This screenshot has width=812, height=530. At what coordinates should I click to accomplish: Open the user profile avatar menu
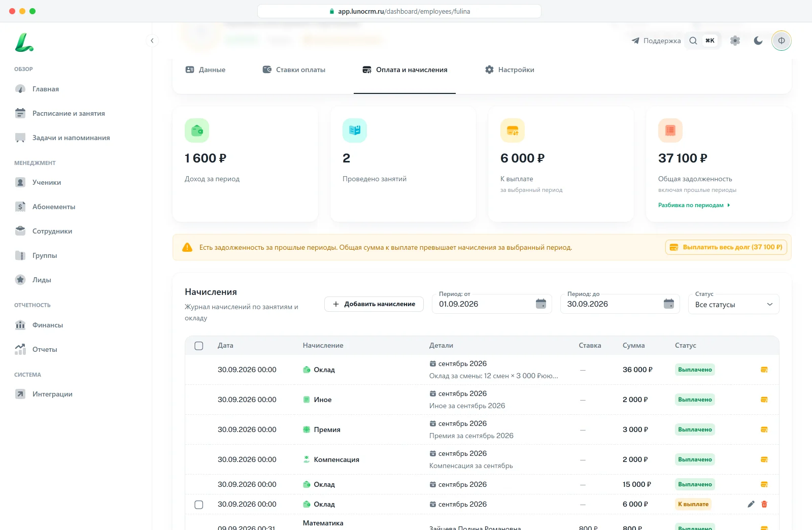[782, 41]
